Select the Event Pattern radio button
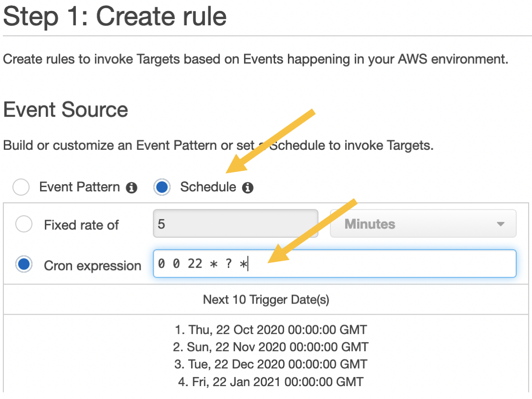This screenshot has width=532, height=399. [x=21, y=188]
